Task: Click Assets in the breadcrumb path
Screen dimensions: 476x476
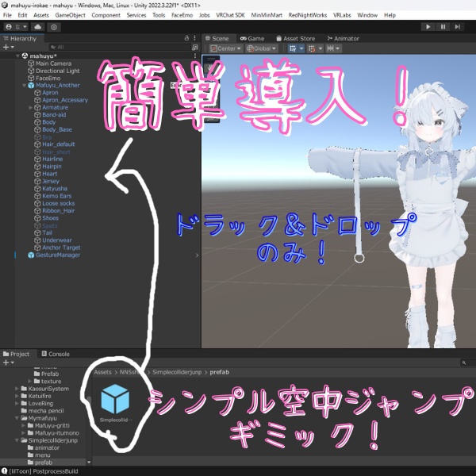Action: click(x=102, y=372)
